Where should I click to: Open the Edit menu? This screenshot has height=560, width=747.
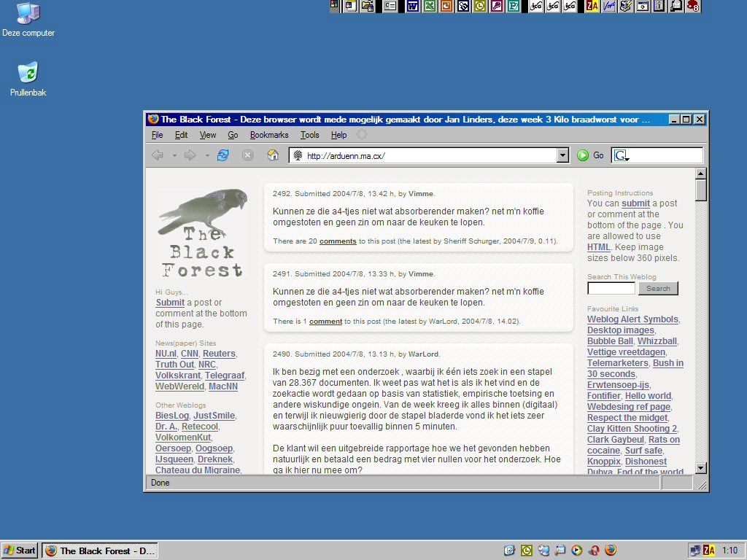point(181,135)
